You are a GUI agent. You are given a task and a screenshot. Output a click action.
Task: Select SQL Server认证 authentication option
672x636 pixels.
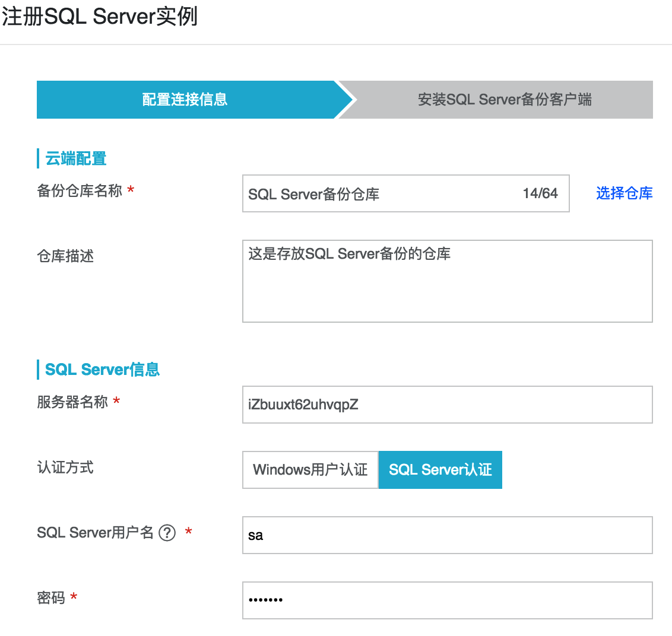(x=440, y=470)
